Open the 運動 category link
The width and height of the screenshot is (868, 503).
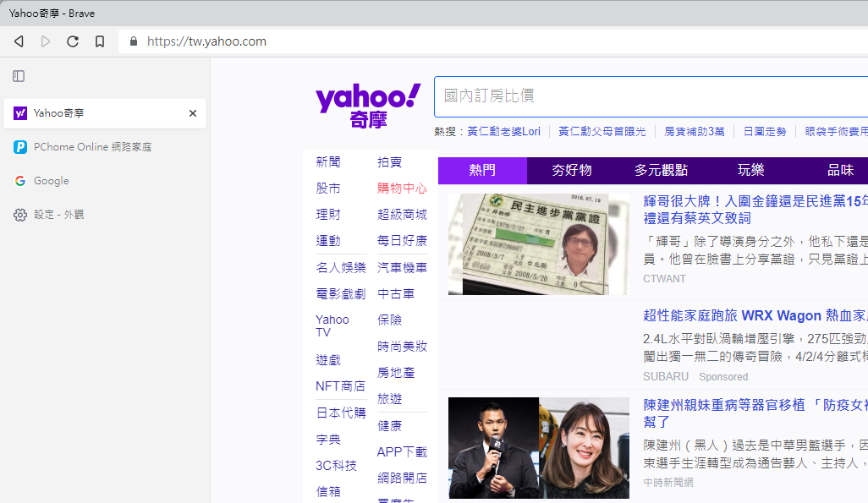[x=328, y=241]
